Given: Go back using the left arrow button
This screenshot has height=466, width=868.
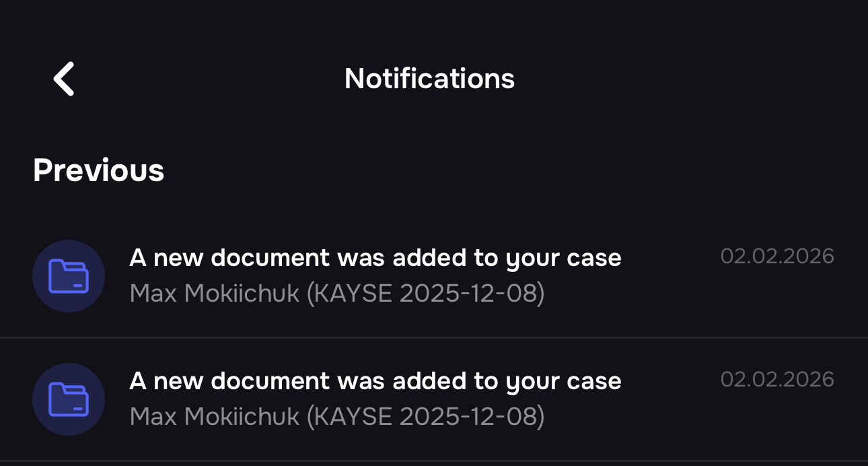Looking at the screenshot, I should pos(63,78).
